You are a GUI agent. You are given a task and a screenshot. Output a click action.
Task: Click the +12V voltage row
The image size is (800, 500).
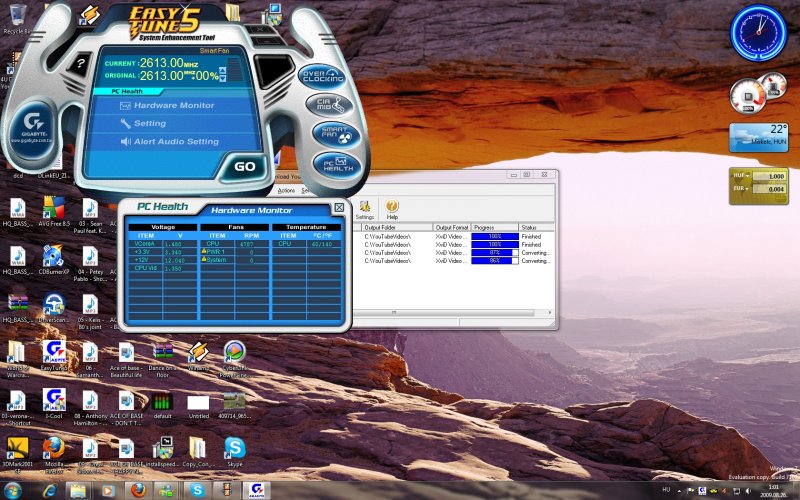point(162,260)
